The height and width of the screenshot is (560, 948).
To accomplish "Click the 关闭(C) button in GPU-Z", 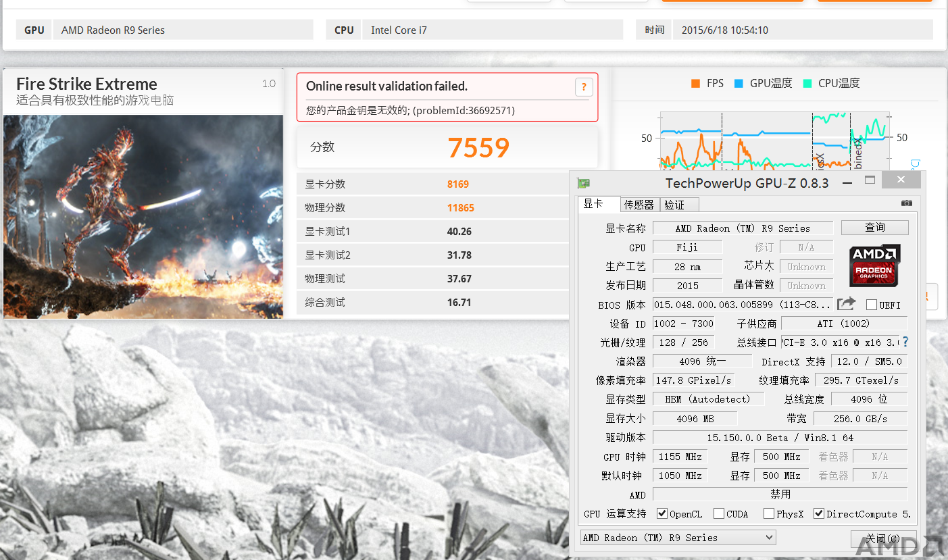I will click(884, 538).
